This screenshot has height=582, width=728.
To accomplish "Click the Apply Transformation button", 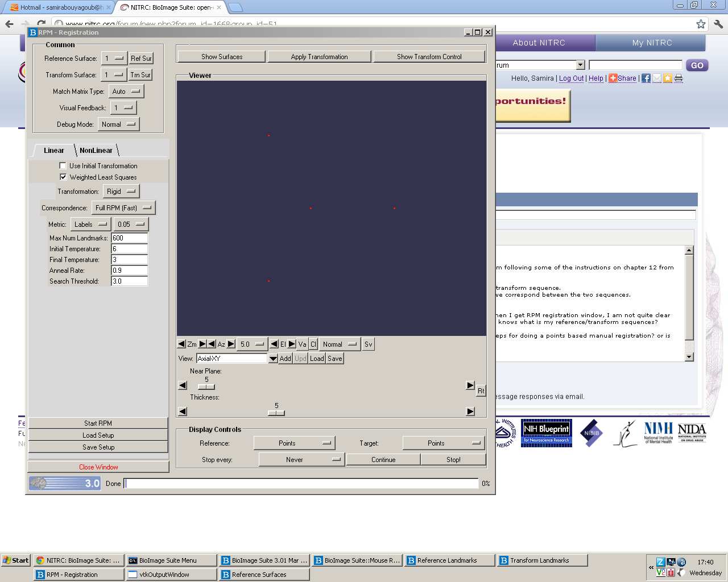I will click(319, 57).
